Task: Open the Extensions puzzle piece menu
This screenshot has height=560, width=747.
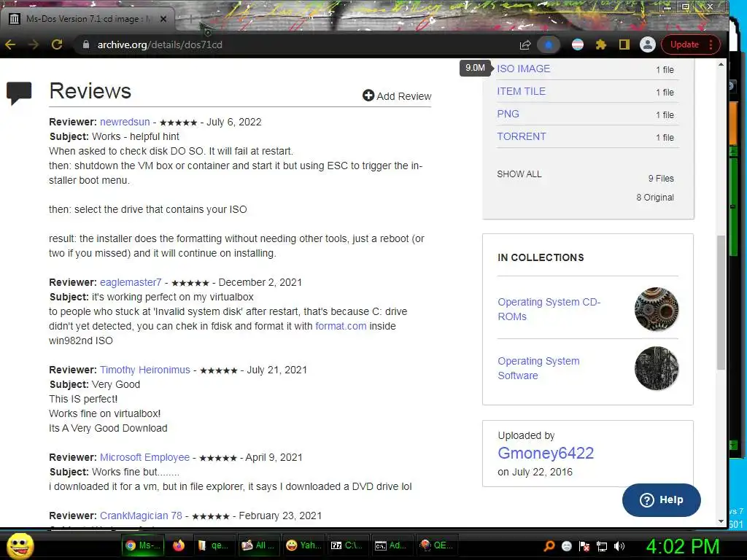Action: (601, 44)
